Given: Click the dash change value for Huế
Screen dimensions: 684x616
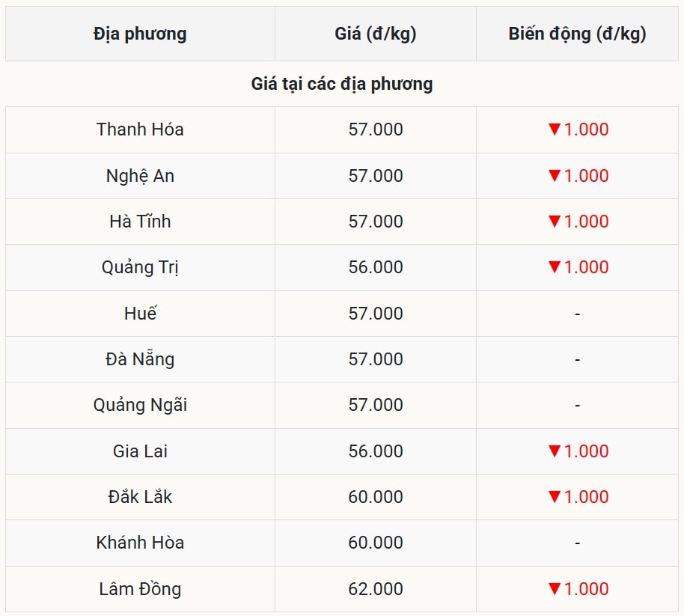Looking at the screenshot, I should pyautogui.click(x=577, y=314).
